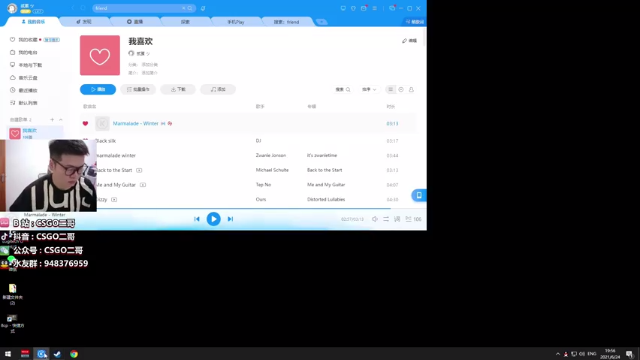
Task: Click the 编辑 edit link with pencil
Action: tap(409, 40)
